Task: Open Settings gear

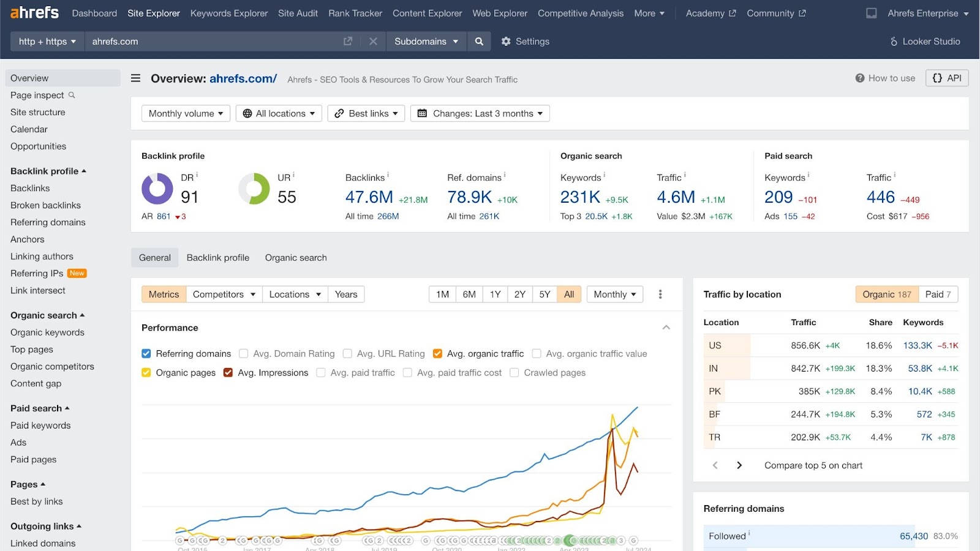Action: pyautogui.click(x=506, y=41)
